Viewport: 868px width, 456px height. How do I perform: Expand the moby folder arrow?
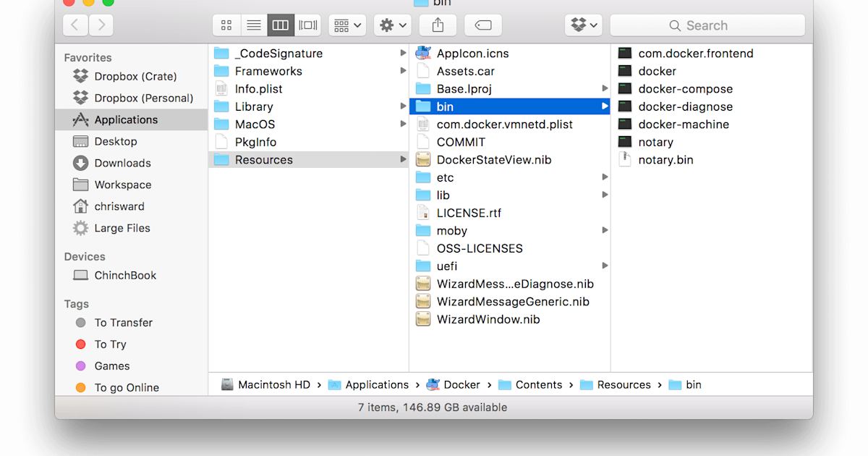point(605,231)
